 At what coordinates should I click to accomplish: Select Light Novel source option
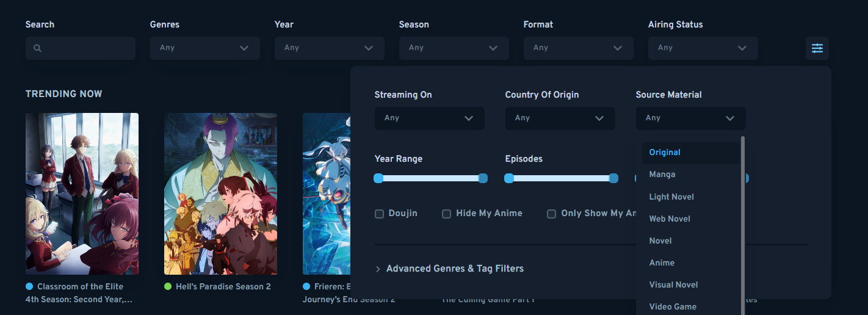click(x=691, y=197)
